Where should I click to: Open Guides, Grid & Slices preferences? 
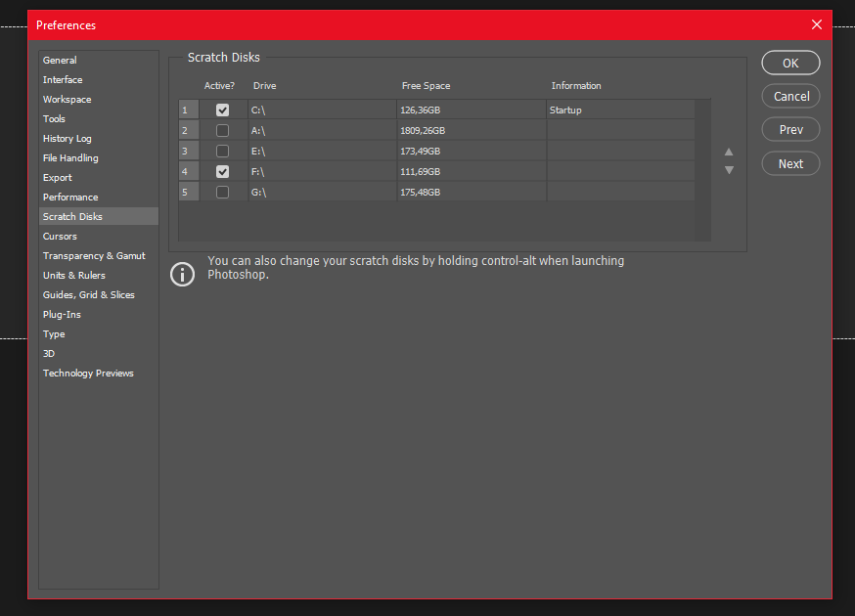pos(99,295)
